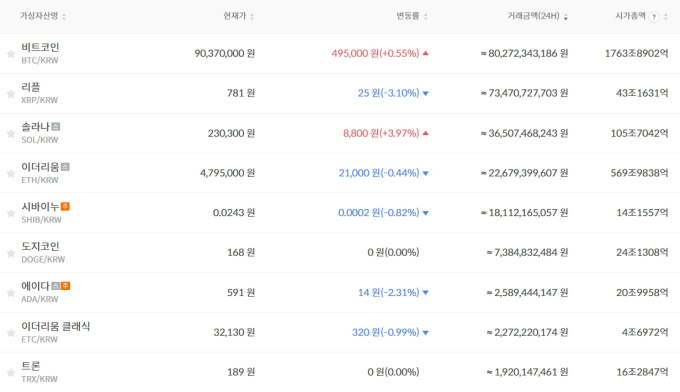Click the price 230,300 원
This screenshot has height=392, width=680.
pyautogui.click(x=231, y=133)
